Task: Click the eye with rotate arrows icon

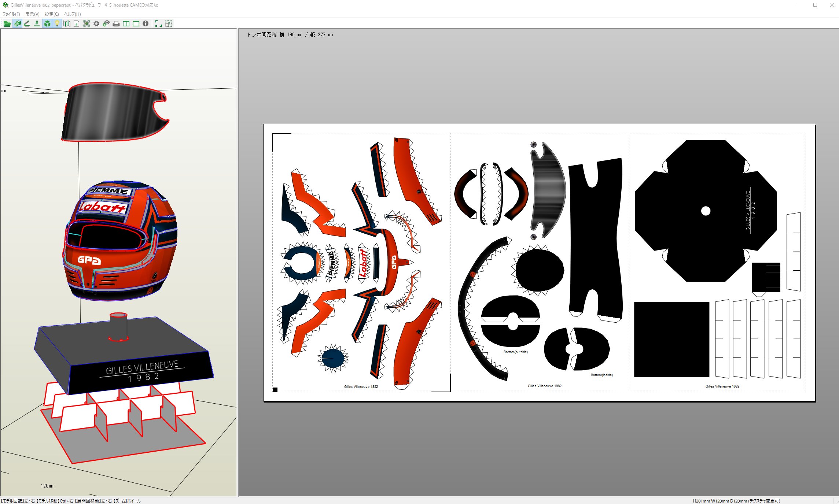Action: click(106, 24)
